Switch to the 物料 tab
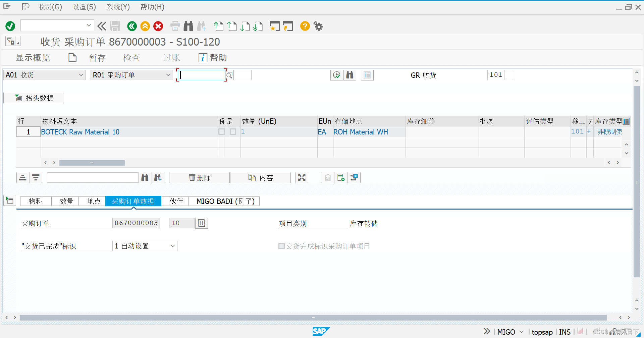Screen dimensions: 644x338 (36, 201)
